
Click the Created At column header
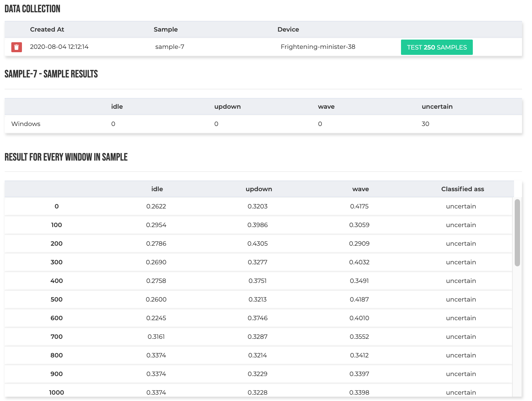(47, 29)
